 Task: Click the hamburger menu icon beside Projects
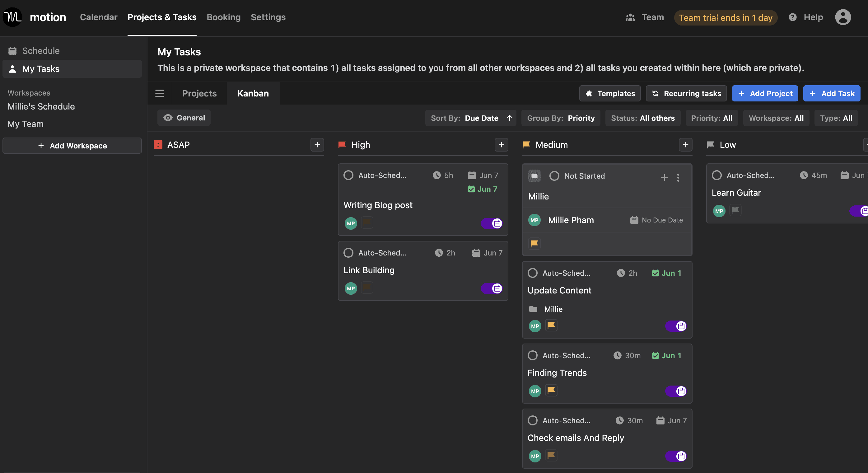pyautogui.click(x=159, y=93)
